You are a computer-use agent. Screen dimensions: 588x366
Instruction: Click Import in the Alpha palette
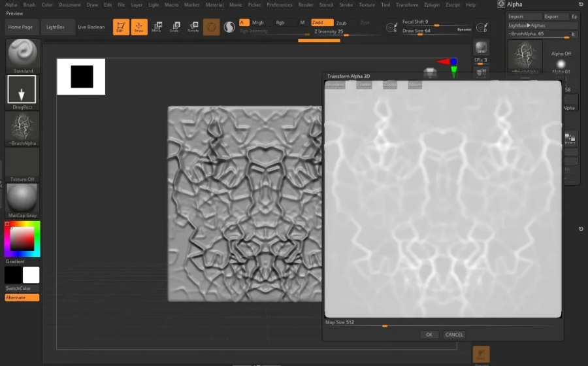pos(524,16)
